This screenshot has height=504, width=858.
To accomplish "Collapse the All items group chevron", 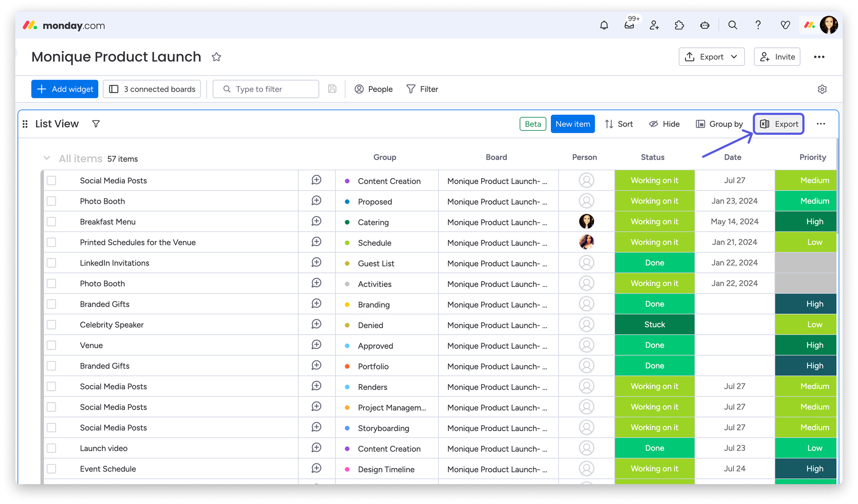I will pos(47,158).
